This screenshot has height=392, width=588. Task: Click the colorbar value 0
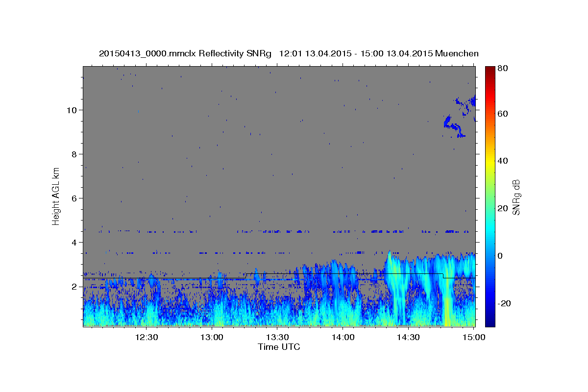click(x=501, y=256)
